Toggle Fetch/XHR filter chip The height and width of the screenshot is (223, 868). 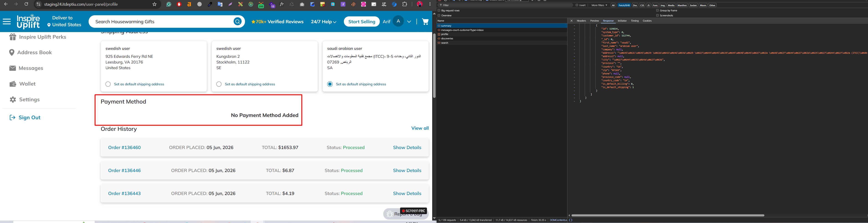624,5
